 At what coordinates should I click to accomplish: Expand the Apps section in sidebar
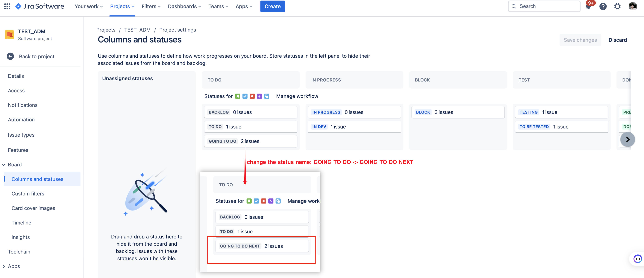click(x=4, y=266)
